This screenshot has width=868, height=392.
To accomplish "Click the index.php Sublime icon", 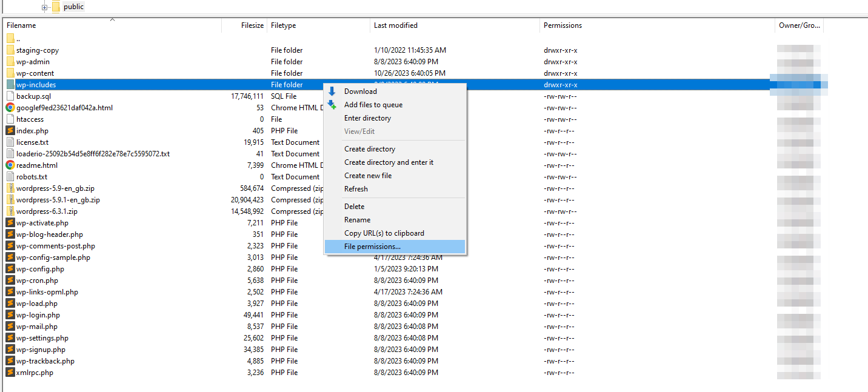I will 10,131.
